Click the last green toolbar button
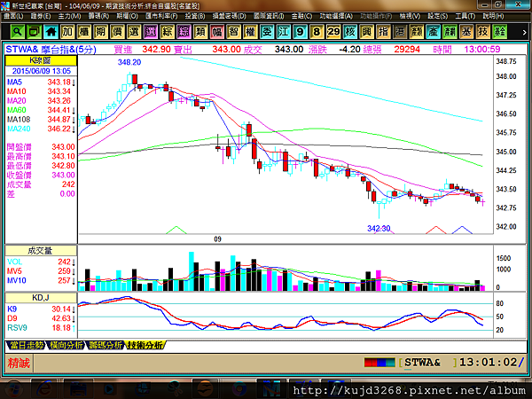 [499, 32]
